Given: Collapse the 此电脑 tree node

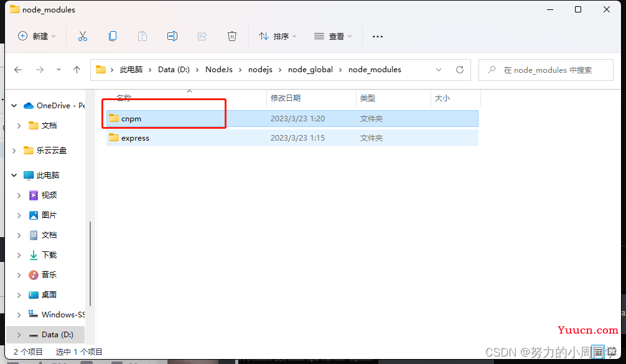Looking at the screenshot, I should [14, 175].
